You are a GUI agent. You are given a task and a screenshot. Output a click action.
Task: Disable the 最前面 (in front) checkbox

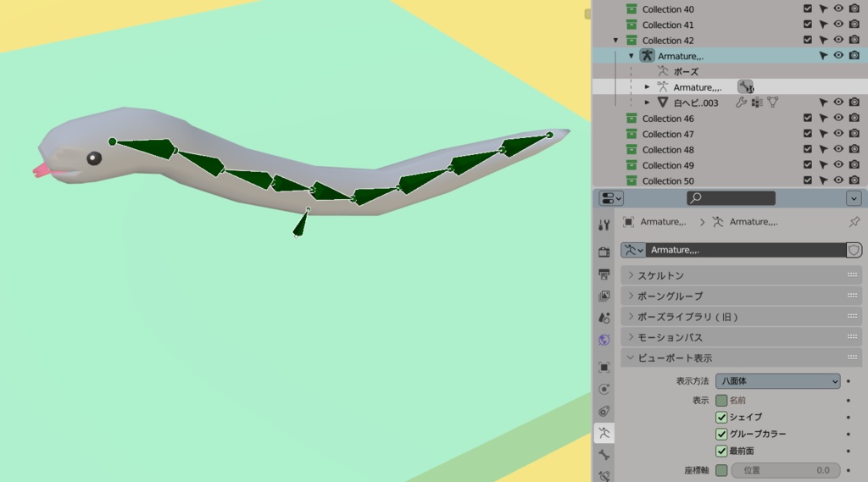(721, 451)
